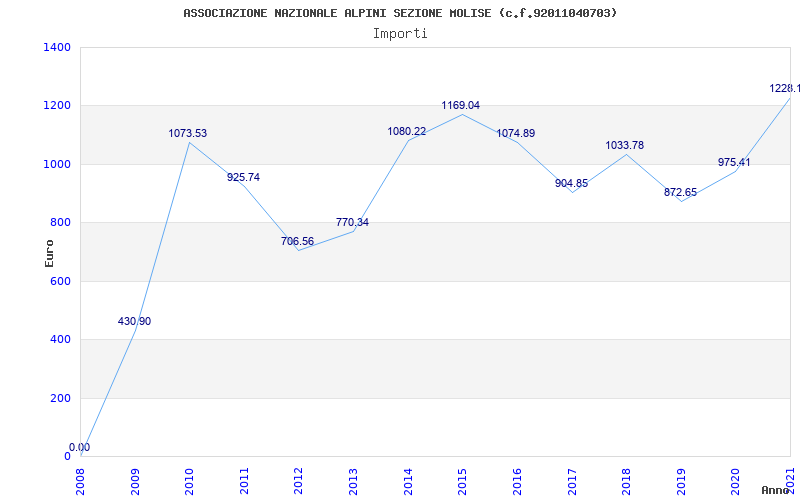The height and width of the screenshot is (500, 800).
Task: Click the Euro vertical axis title
Action: [x=49, y=253]
